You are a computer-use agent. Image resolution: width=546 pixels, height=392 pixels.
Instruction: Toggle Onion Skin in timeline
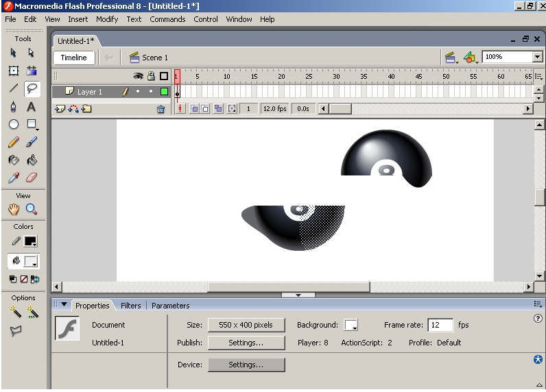194,109
